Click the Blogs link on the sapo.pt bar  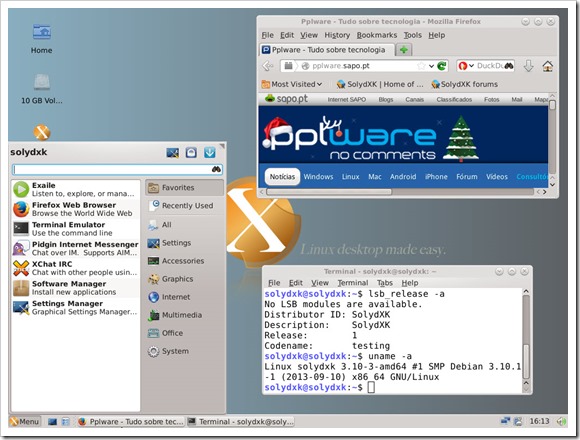[x=386, y=99]
